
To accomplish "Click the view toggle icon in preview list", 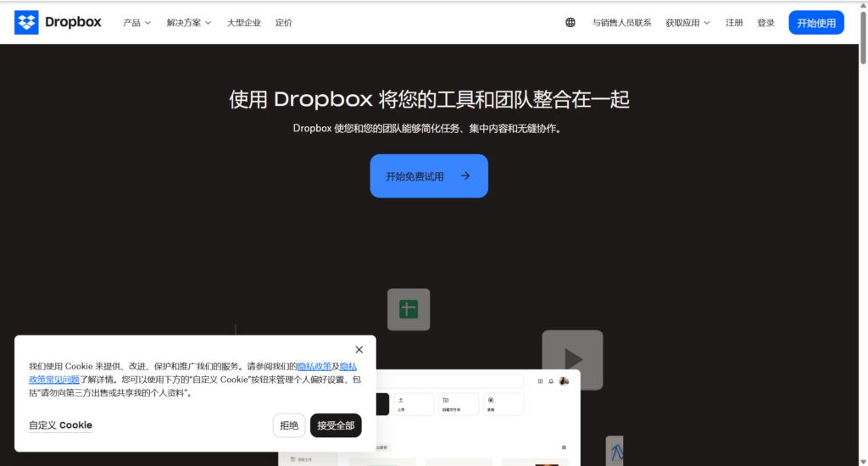I will (x=564, y=447).
